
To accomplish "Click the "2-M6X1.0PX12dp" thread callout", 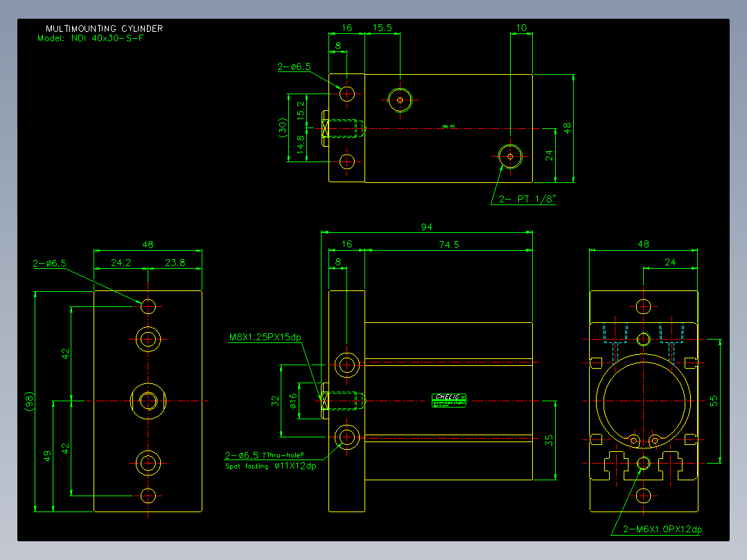I will 662,530.
